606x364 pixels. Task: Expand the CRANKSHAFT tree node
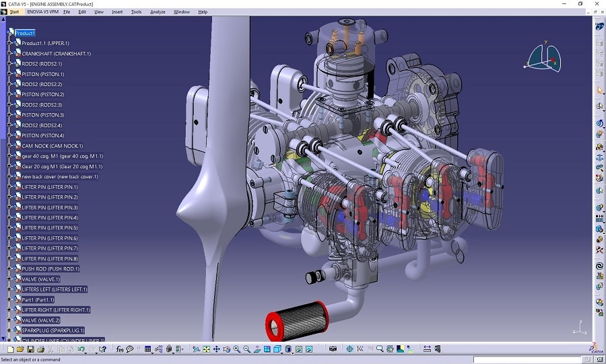click(x=10, y=54)
